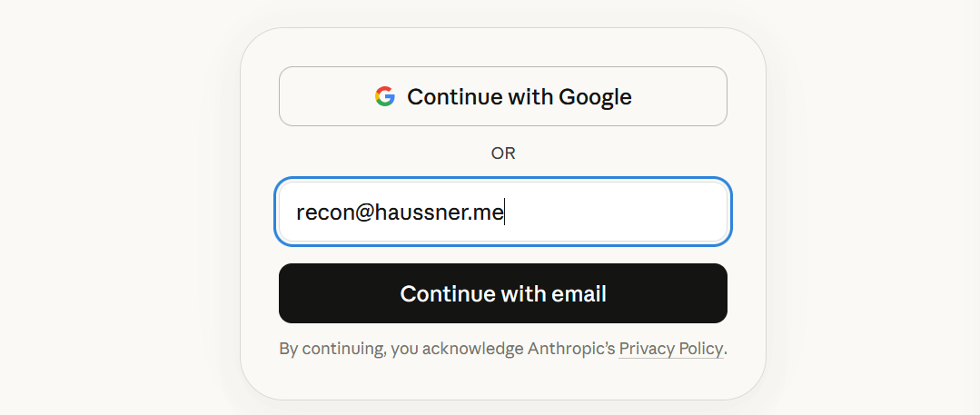Open Anthropic's Privacy Policy link
This screenshot has width=980, height=415.
[670, 349]
